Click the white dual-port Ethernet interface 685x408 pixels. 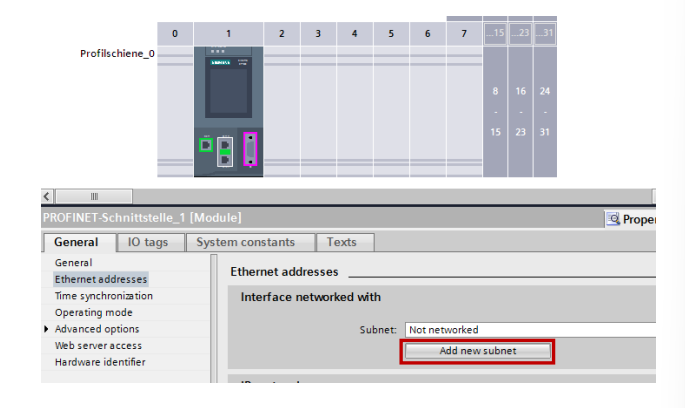[x=227, y=150]
